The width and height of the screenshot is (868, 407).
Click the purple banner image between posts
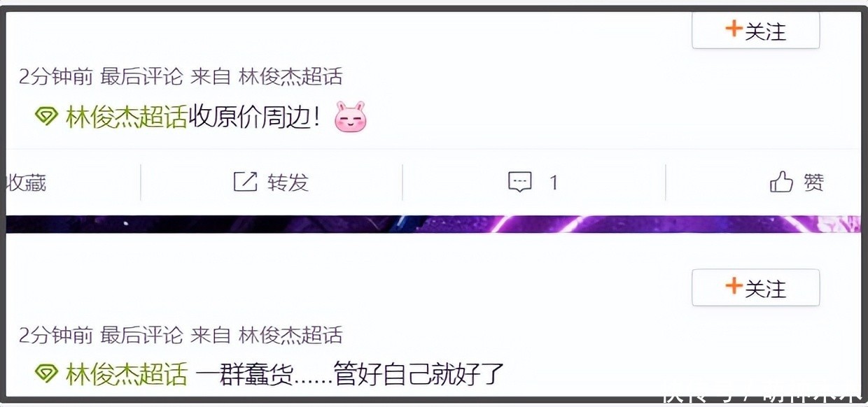434,224
